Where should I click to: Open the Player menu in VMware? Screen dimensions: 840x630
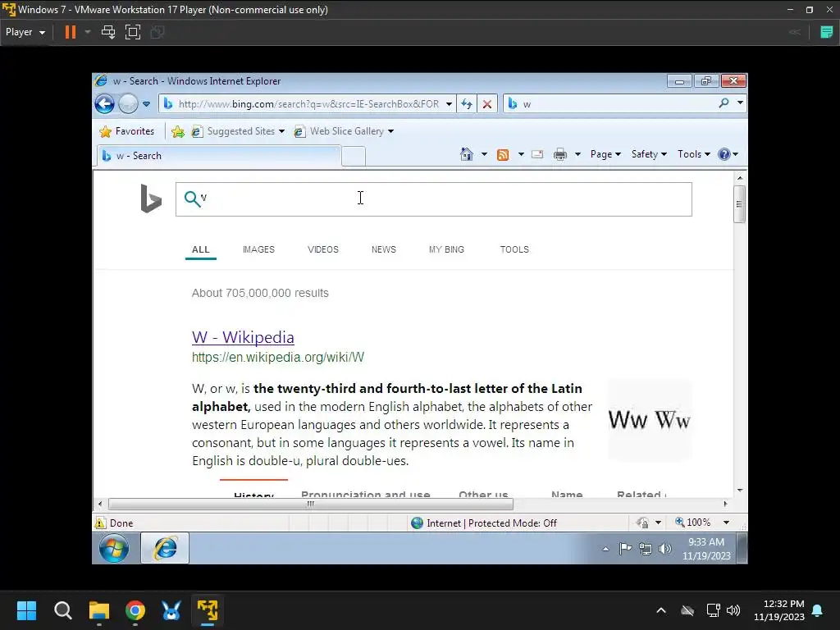point(25,32)
